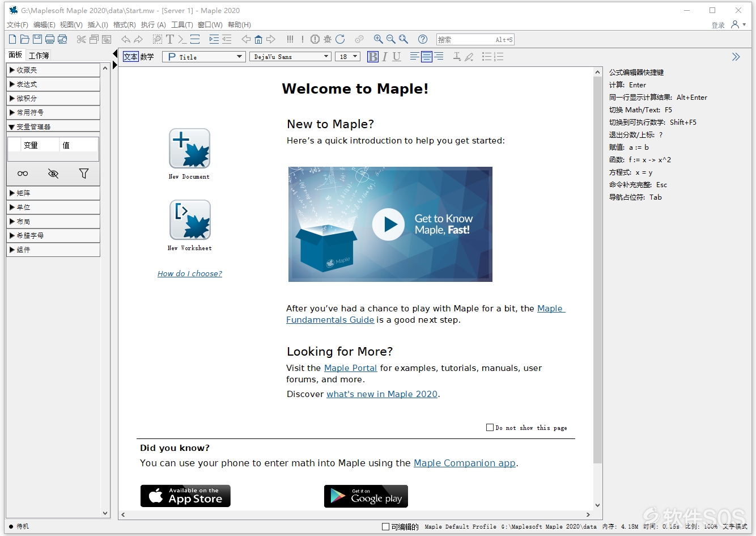Screen dimensions: 756x536
Task: Align text left
Action: (414, 57)
